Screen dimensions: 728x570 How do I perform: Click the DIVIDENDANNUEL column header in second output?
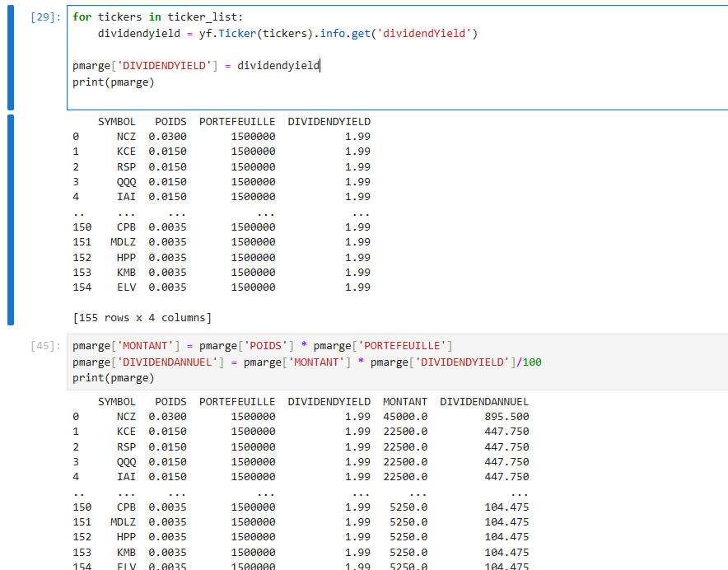[x=484, y=402]
